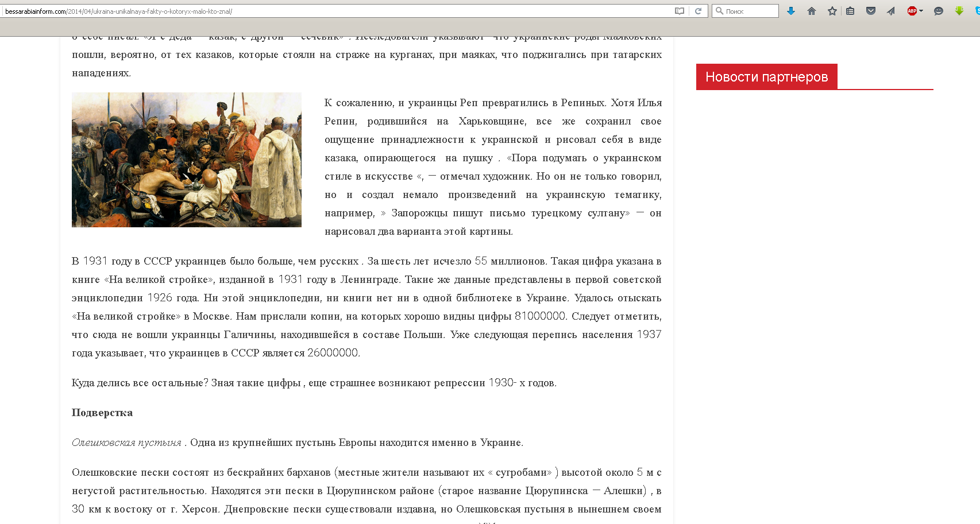Click the number 81000000 in text

tap(540, 316)
